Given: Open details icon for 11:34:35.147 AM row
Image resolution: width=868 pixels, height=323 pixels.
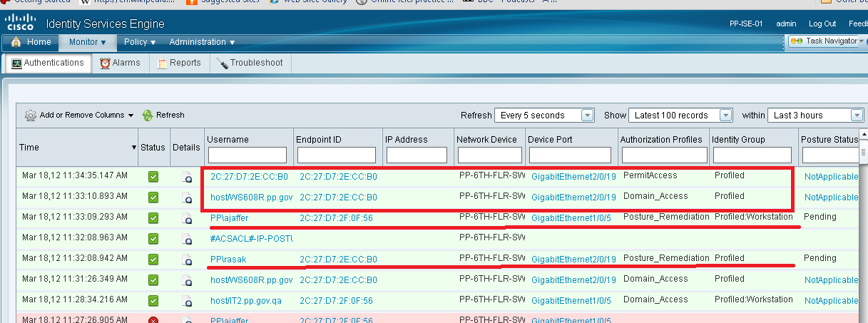Looking at the screenshot, I should click(187, 177).
